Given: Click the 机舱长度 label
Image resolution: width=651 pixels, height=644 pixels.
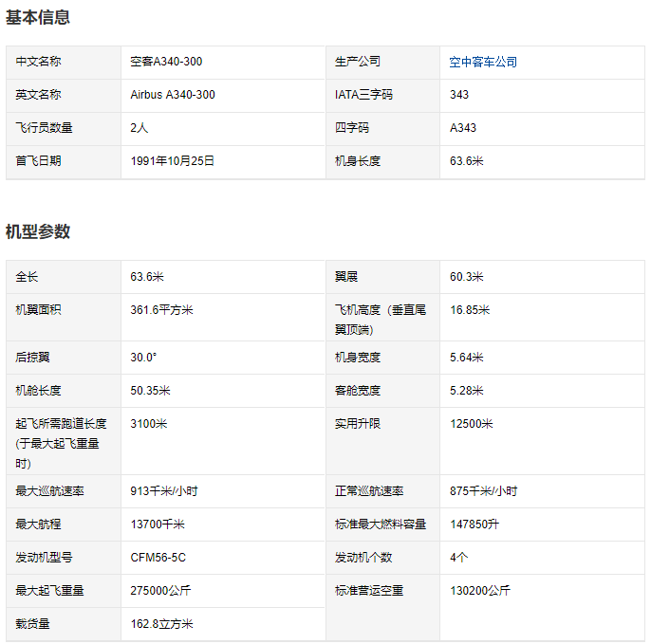Looking at the screenshot, I should point(38,391).
